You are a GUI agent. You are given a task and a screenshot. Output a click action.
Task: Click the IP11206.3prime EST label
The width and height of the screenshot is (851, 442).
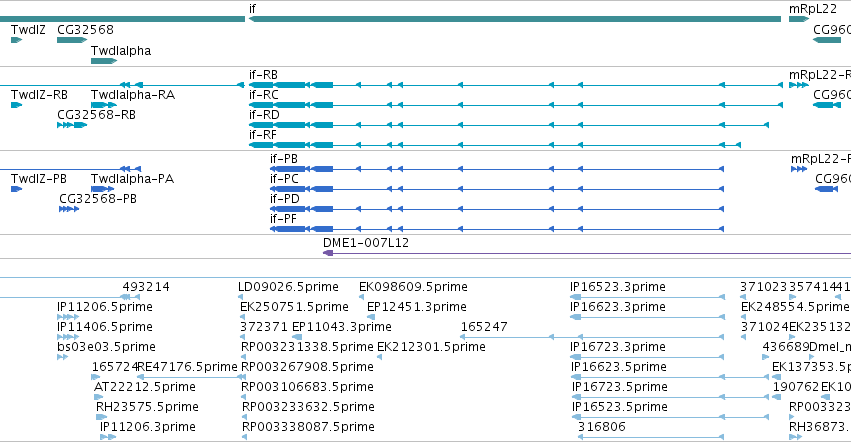[148, 427]
